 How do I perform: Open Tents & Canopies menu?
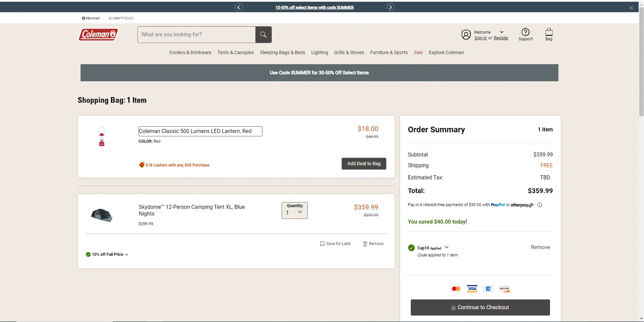pyautogui.click(x=235, y=52)
